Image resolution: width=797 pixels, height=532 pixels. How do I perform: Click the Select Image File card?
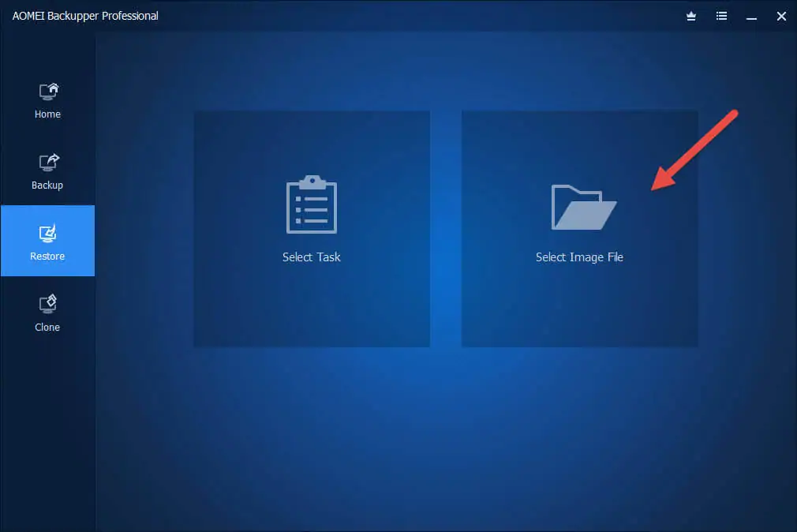[x=579, y=229]
